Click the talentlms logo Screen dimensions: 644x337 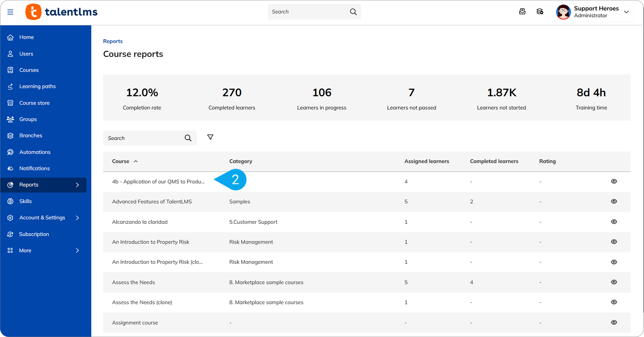62,12
